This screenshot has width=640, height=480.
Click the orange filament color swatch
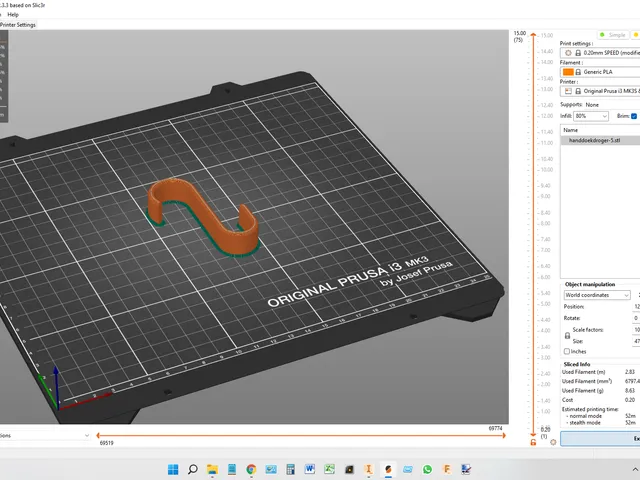[568, 72]
